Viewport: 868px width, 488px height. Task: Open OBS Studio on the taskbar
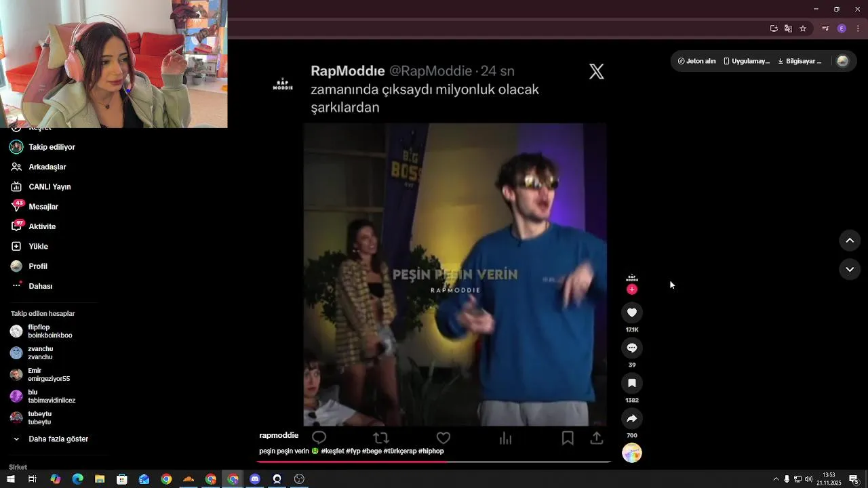pos(299,479)
